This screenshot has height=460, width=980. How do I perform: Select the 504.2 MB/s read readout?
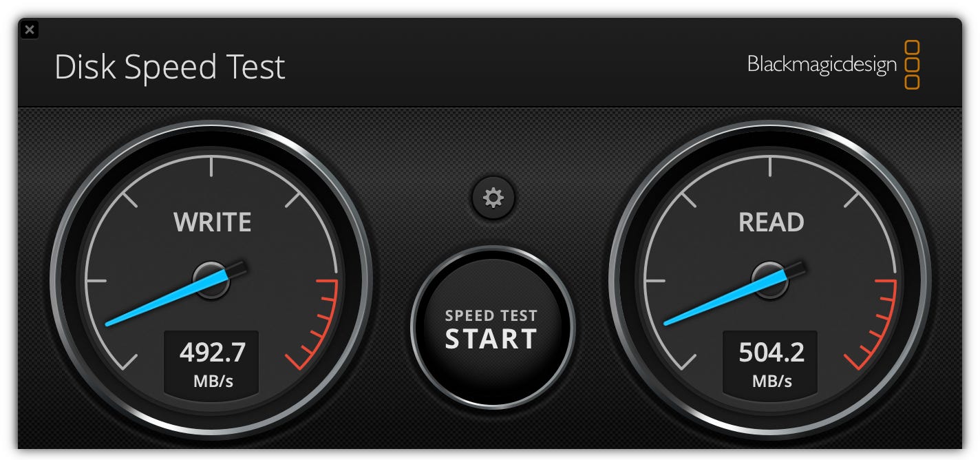(771, 363)
